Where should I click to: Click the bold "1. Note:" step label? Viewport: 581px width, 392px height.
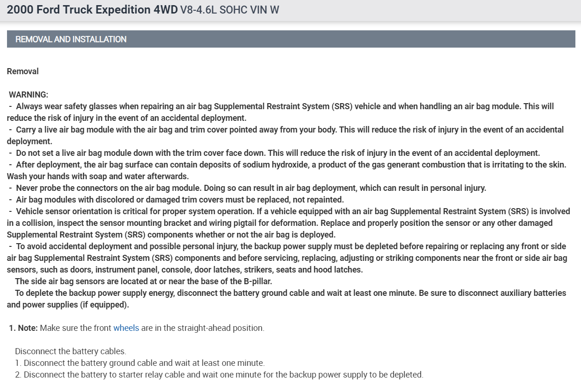point(23,328)
